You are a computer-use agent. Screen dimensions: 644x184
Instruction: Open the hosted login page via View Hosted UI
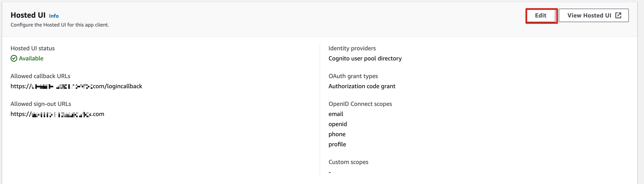tap(593, 15)
